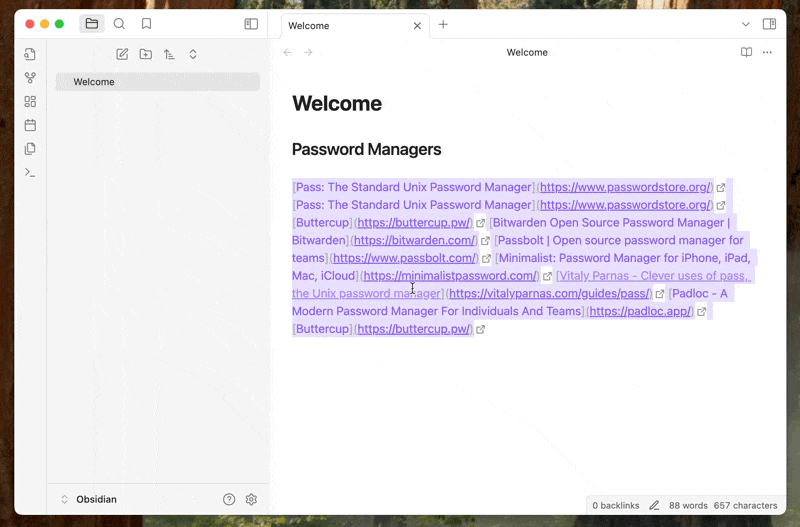This screenshot has height=527, width=800.
Task: Create a new folder
Action: 145,54
